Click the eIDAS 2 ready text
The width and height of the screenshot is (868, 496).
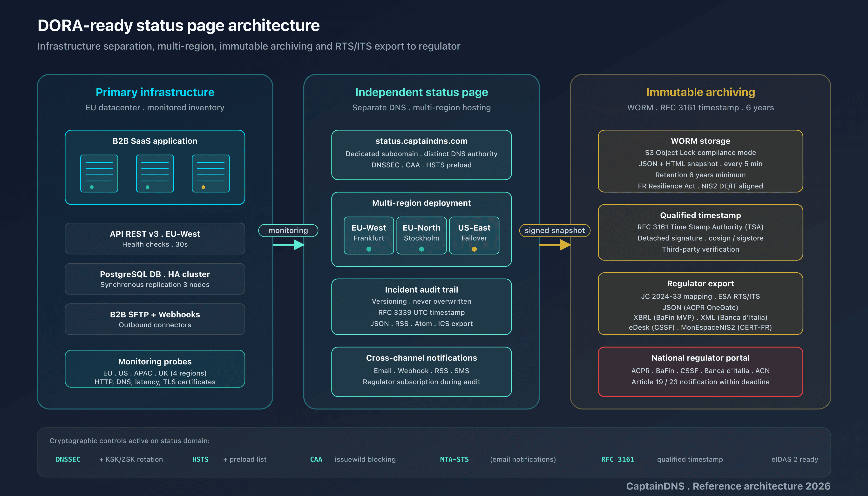click(795, 459)
